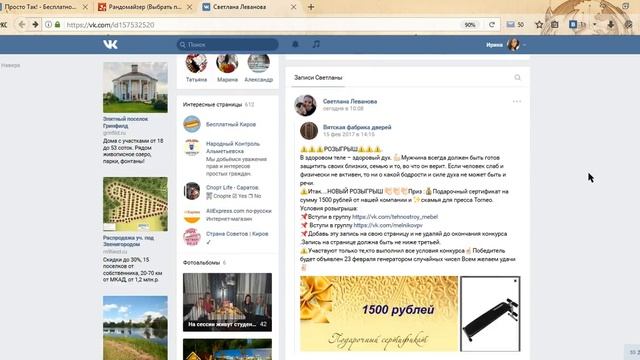Open VK notifications bell
The image size is (640, 360).
[x=295, y=44]
